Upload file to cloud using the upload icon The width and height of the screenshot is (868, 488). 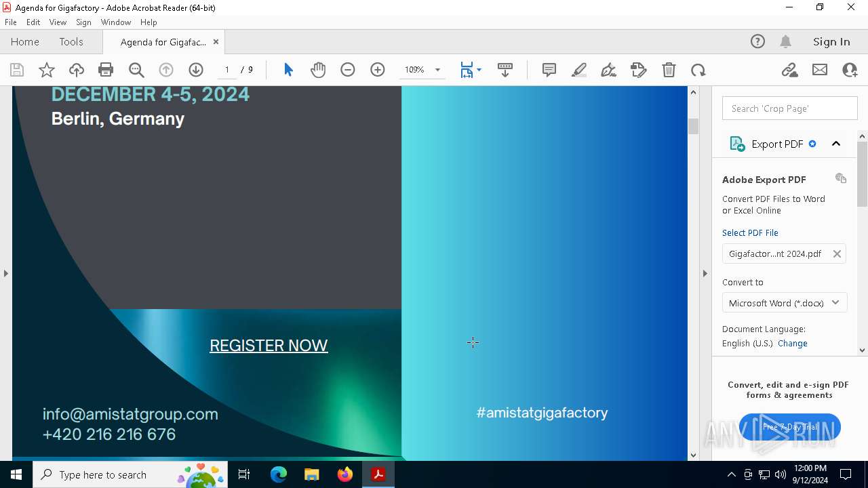(77, 70)
